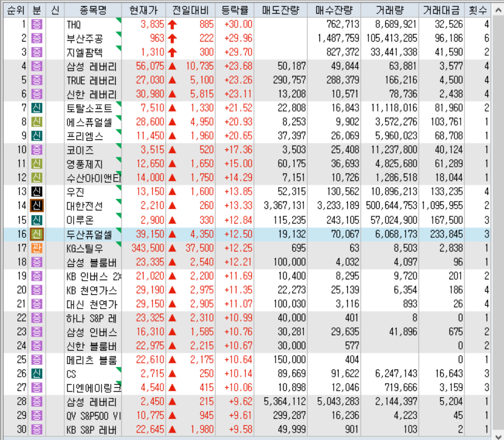The width and height of the screenshot is (504, 440).
Task: Click 우진 stock name in row 13
Action: 75,192
